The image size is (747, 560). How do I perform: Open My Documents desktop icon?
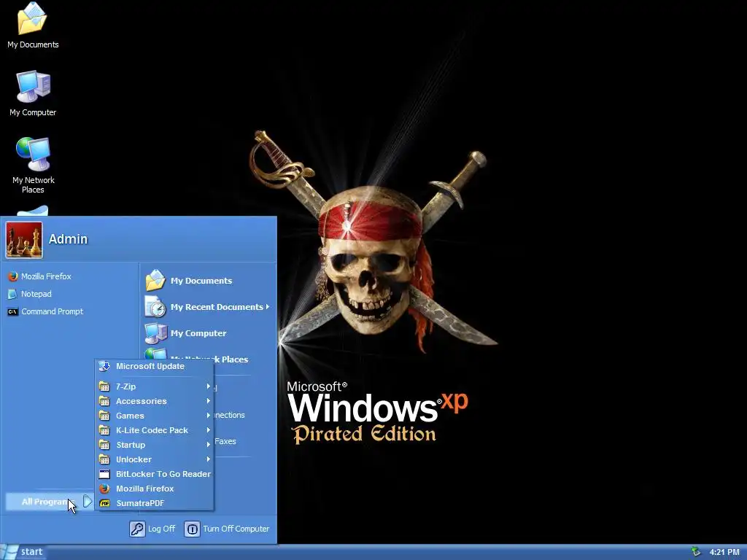coord(32,25)
